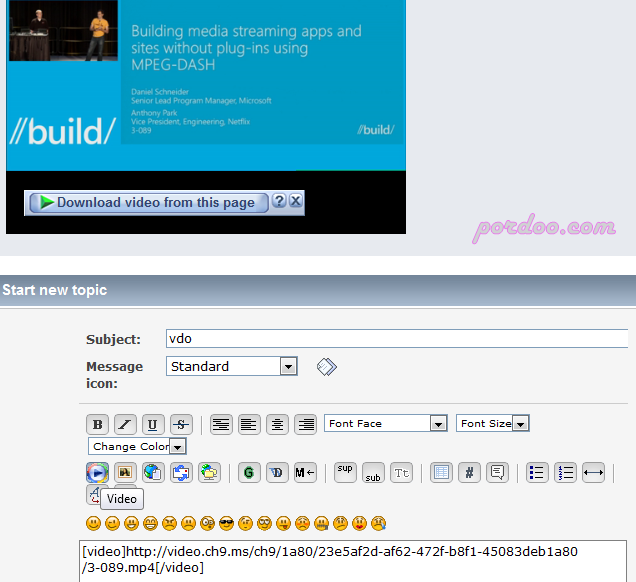Insert the basic smiley emoticon
Image resolution: width=636 pixels, height=582 pixels.
[93, 523]
